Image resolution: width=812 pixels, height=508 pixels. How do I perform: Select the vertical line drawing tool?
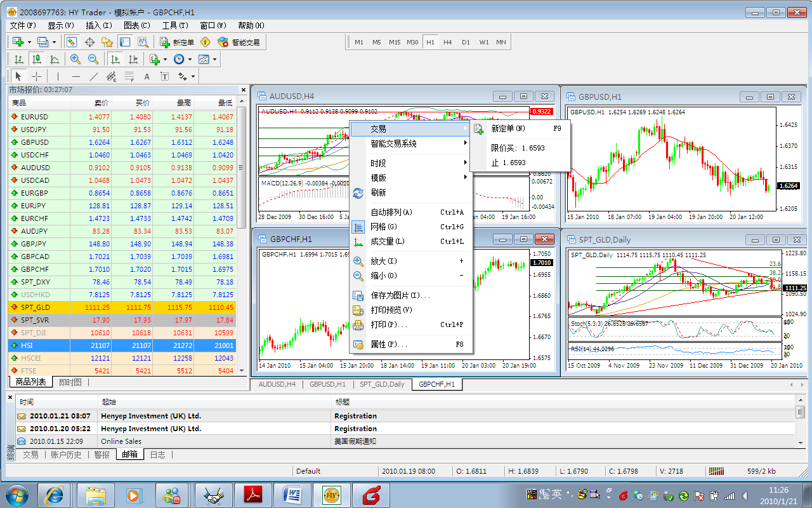tap(58, 76)
